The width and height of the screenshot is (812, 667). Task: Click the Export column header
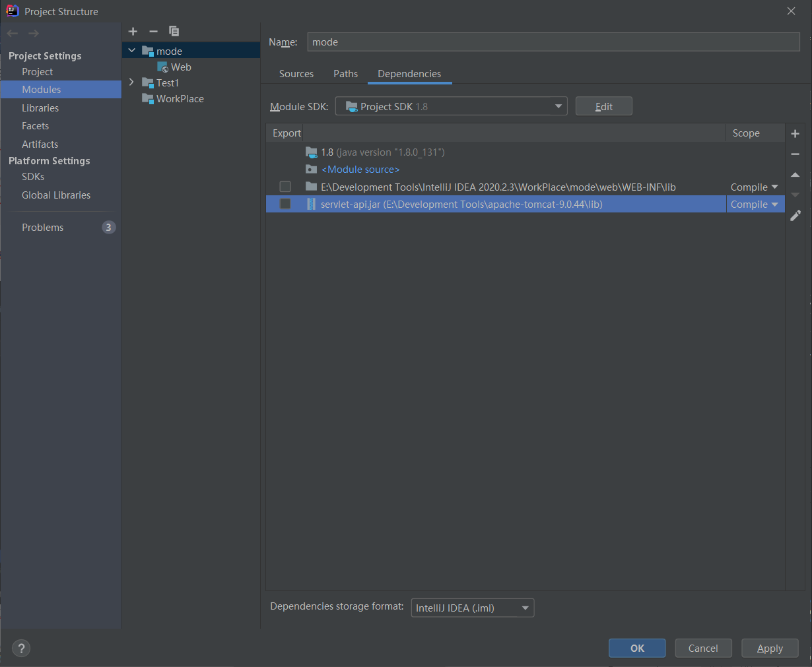click(287, 133)
